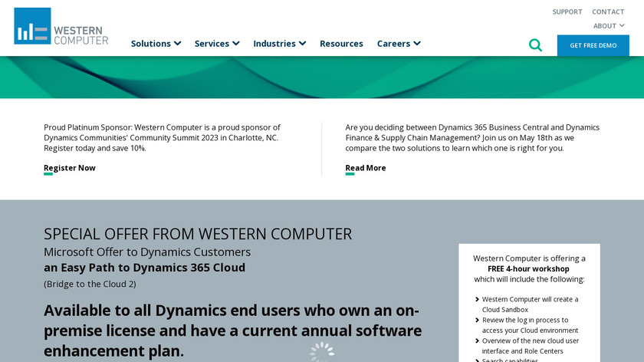Open the About menu link

pos(605,26)
